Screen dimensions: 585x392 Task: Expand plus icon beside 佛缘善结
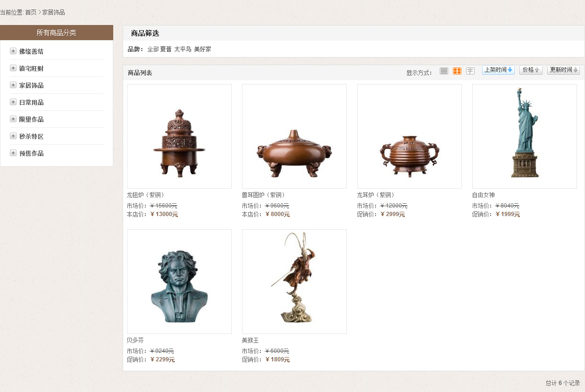[x=13, y=51]
